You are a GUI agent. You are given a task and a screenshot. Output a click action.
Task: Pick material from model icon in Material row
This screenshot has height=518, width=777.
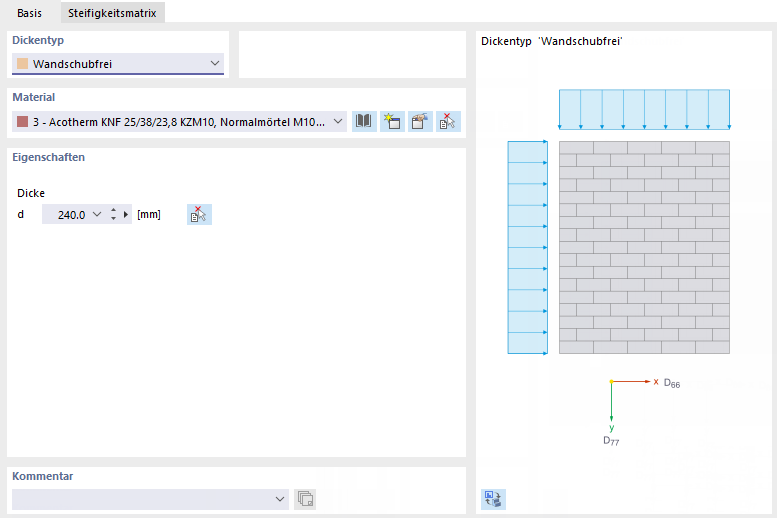(448, 121)
